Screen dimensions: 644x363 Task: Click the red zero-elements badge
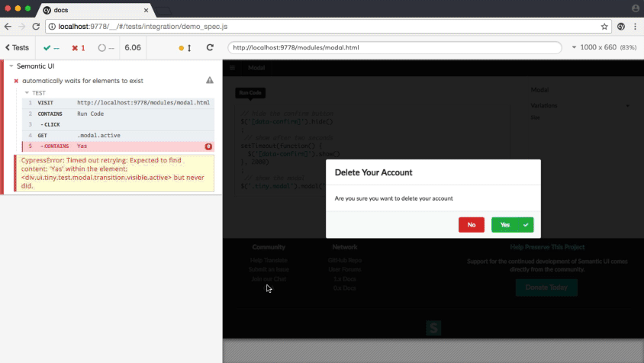tap(208, 146)
